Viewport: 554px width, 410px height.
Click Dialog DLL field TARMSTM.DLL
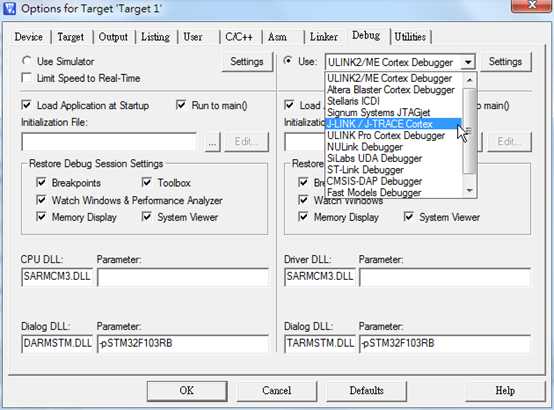pyautogui.click(x=320, y=344)
